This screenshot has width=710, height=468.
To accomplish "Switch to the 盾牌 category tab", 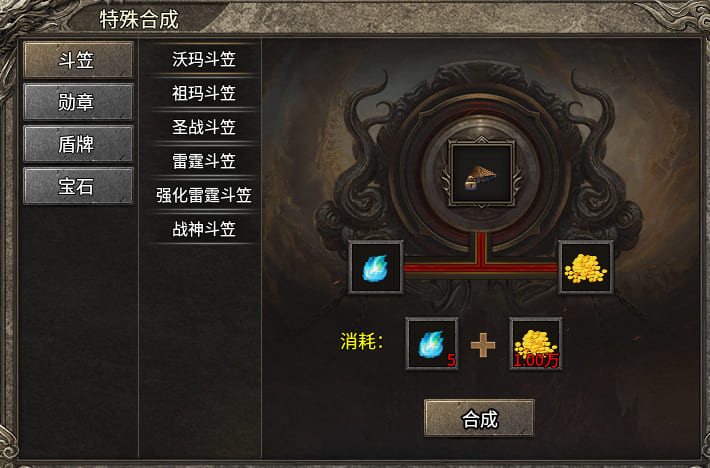I will pos(78,144).
